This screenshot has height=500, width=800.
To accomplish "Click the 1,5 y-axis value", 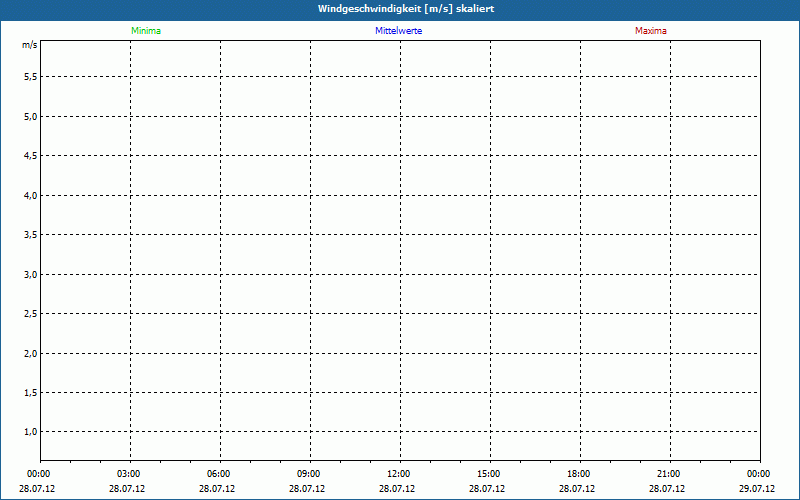I will [x=31, y=393].
